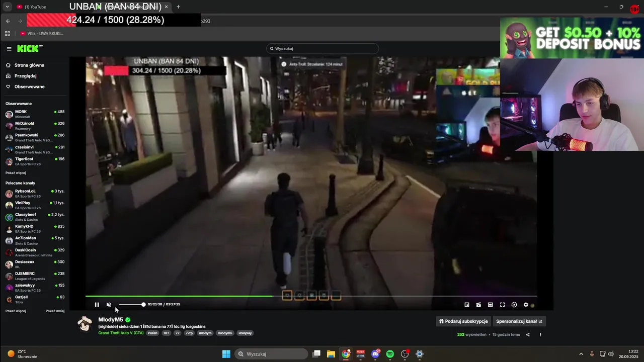Screen dimensions: 644x362
Task: Open the Kick hamburger sidebar menu
Action: tap(9, 49)
